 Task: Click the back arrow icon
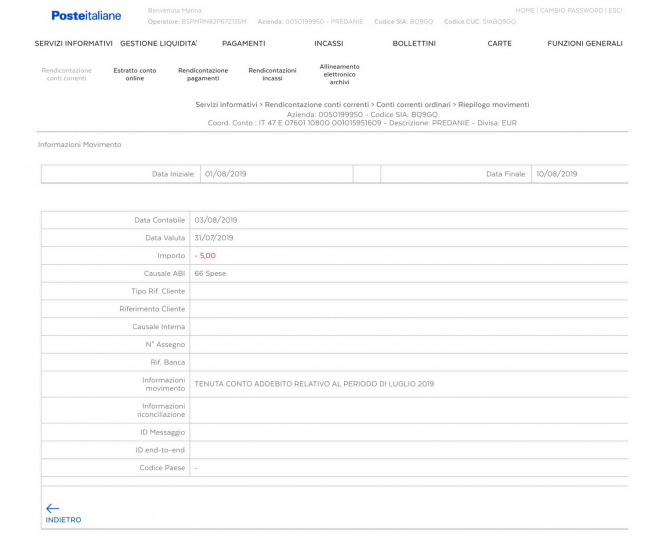point(53,508)
